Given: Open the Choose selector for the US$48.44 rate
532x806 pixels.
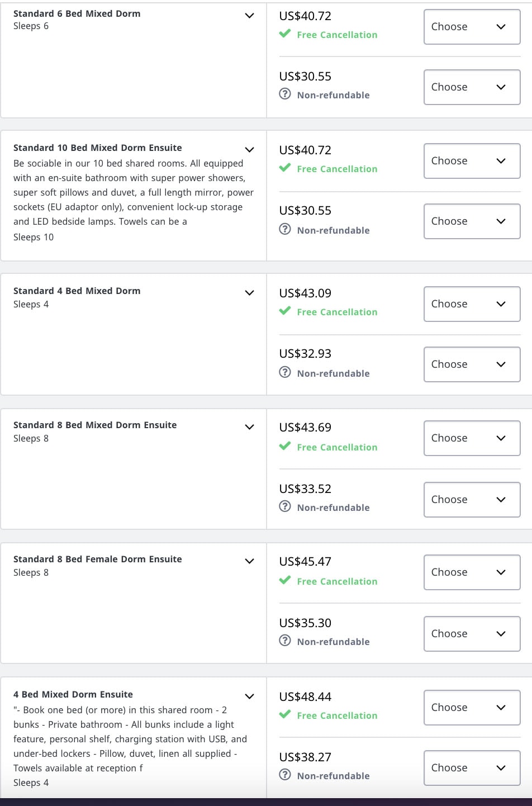Looking at the screenshot, I should click(472, 707).
